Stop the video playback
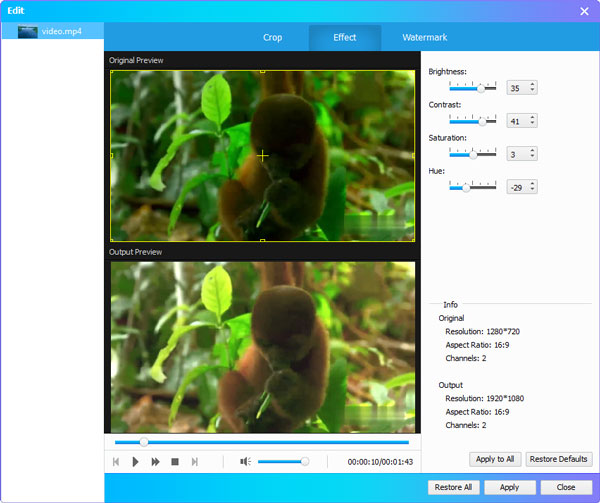Image resolution: width=600 pixels, height=503 pixels. click(175, 462)
